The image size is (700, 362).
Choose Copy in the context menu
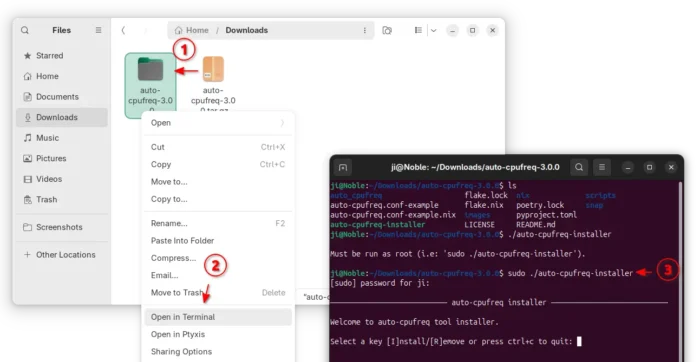(218, 165)
